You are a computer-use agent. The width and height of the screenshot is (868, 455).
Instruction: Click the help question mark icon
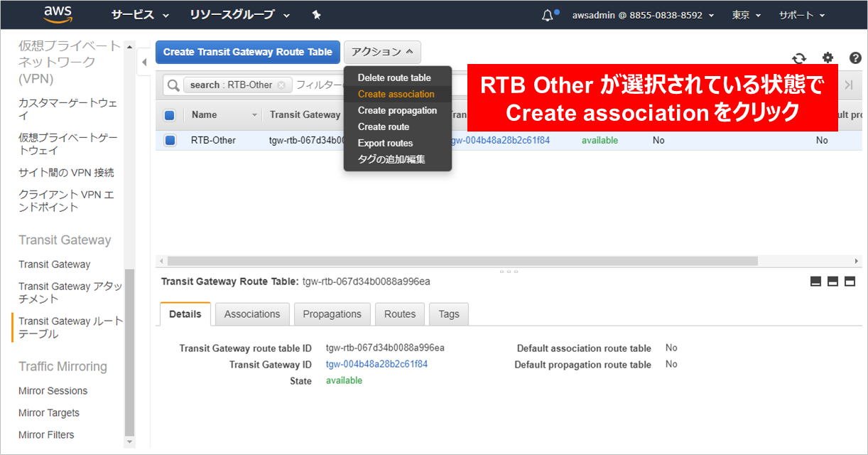855,58
